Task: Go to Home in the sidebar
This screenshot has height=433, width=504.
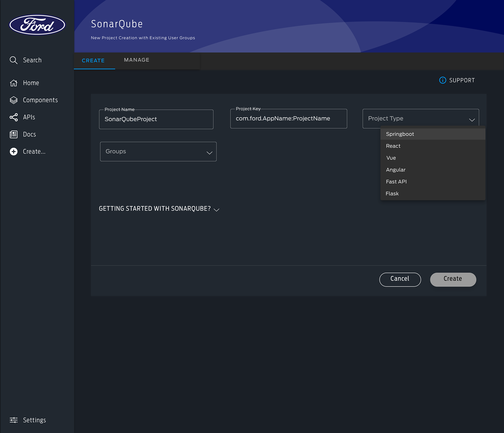Action: (31, 83)
